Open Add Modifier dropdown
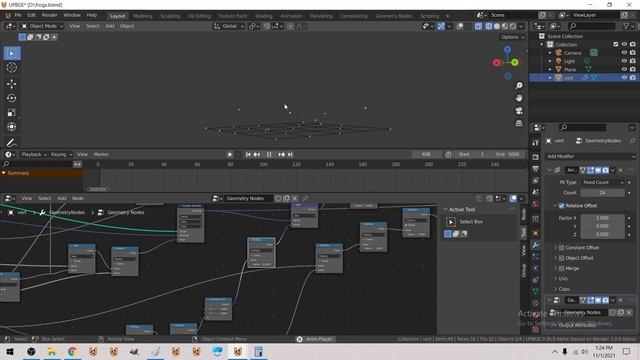The height and width of the screenshot is (360, 640). (591, 156)
